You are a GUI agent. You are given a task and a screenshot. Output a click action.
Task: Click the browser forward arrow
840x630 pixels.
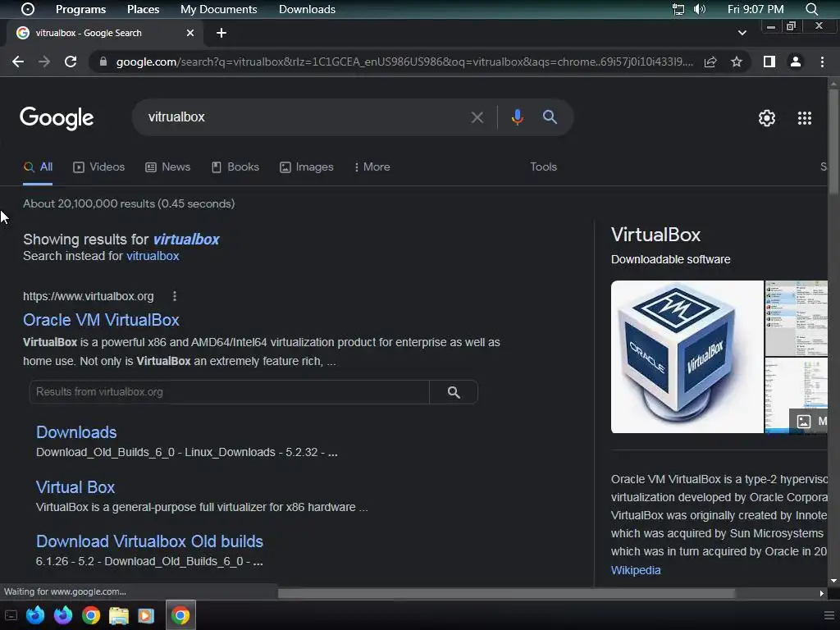[x=44, y=62]
